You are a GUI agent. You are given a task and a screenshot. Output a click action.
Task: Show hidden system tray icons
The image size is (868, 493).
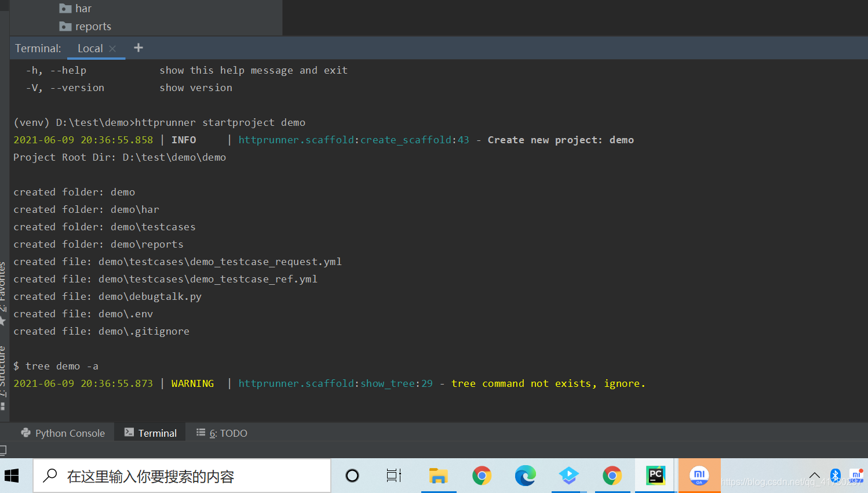click(x=814, y=476)
